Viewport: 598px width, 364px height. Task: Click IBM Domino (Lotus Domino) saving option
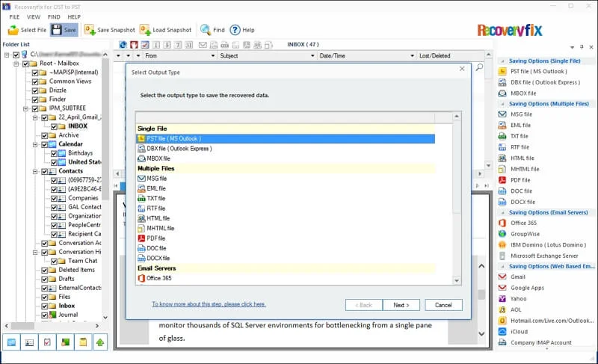(x=548, y=244)
